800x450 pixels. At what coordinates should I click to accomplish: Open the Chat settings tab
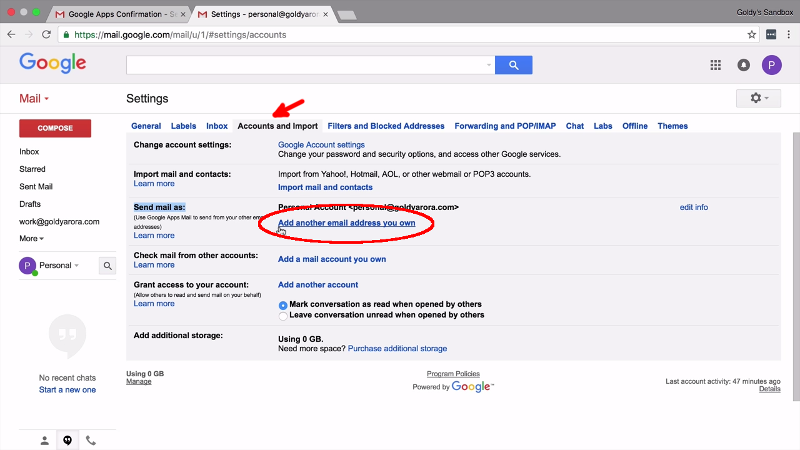click(x=574, y=126)
